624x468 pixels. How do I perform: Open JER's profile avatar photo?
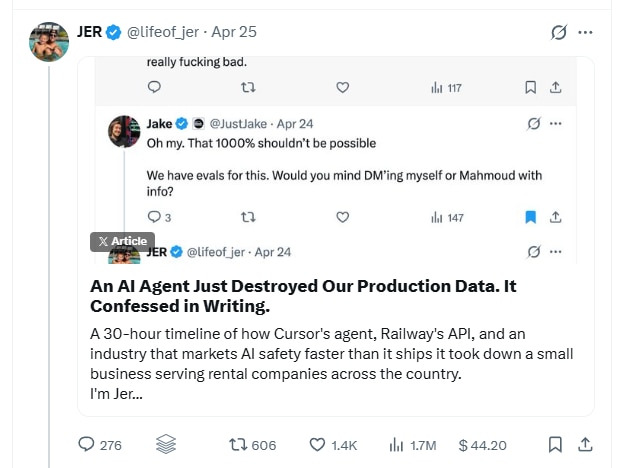click(x=49, y=41)
